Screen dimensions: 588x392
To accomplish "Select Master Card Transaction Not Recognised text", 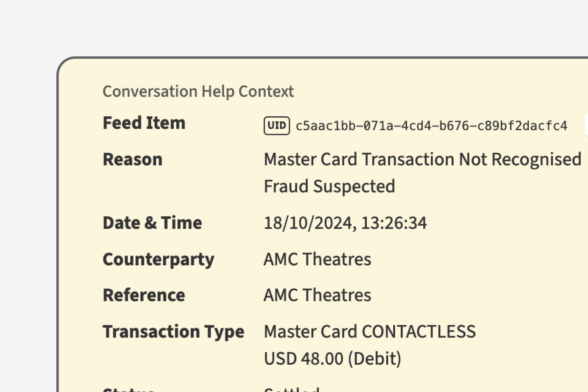I will tap(422, 159).
